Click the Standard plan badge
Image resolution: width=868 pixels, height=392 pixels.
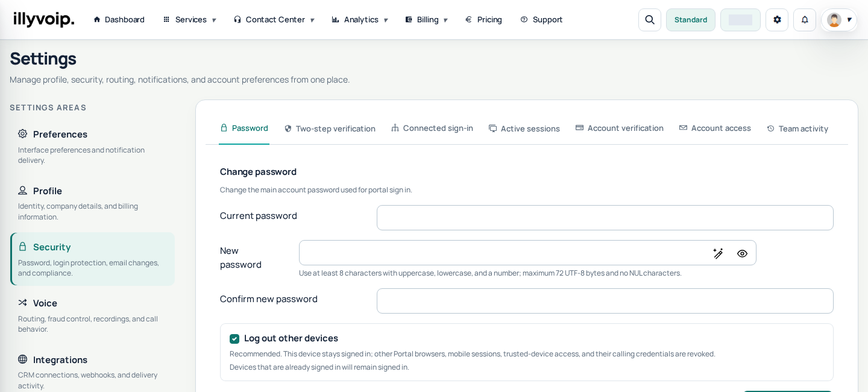(691, 20)
